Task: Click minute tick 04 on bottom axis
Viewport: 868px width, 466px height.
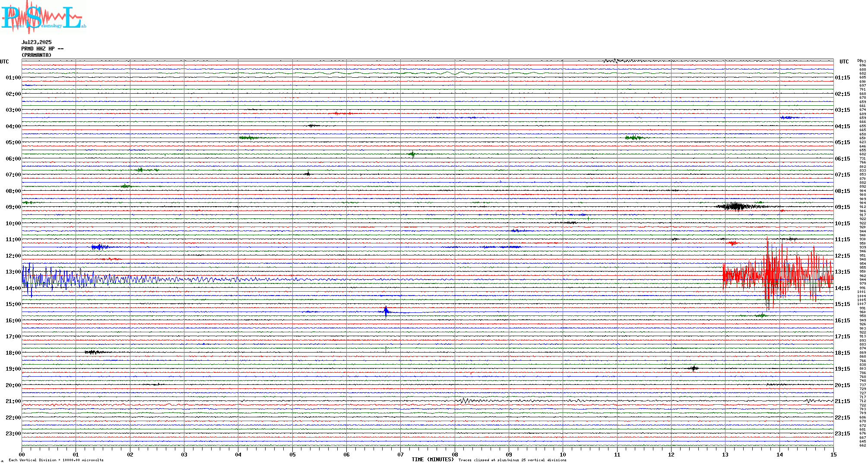Action: click(x=238, y=454)
